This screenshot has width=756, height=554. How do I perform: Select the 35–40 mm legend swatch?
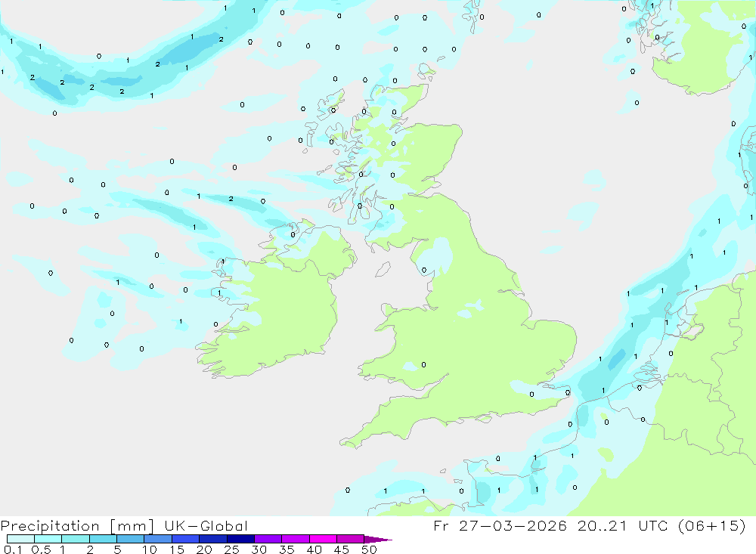click(296, 539)
